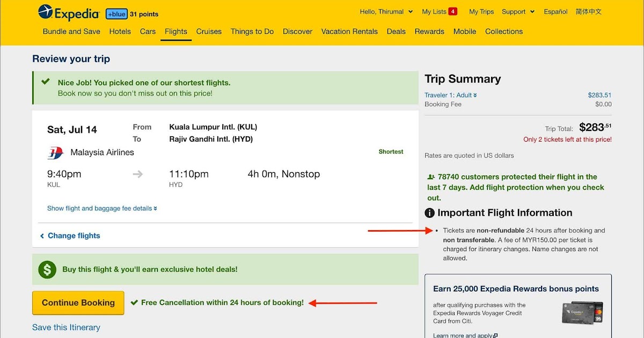Go to the Rewards tab
The height and width of the screenshot is (338, 644).
point(429,31)
